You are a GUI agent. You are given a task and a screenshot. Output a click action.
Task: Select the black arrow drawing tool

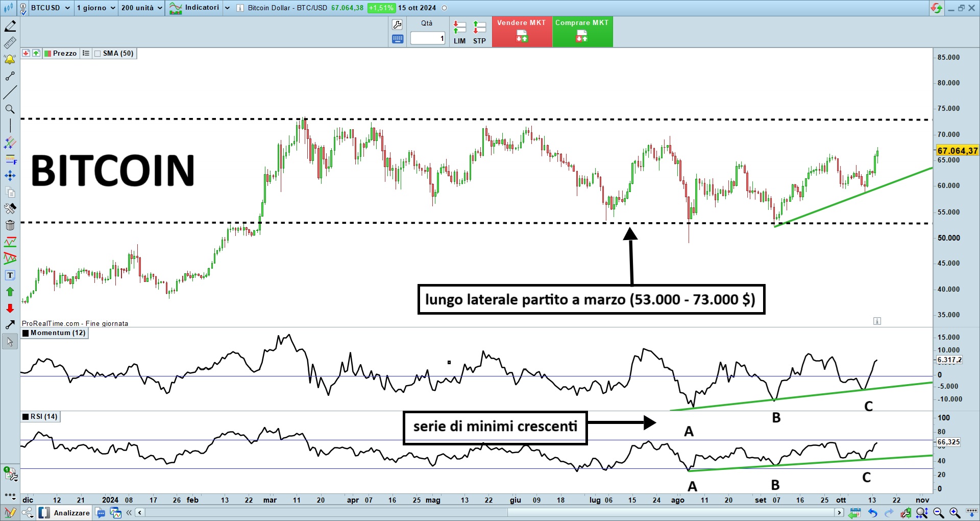10,325
